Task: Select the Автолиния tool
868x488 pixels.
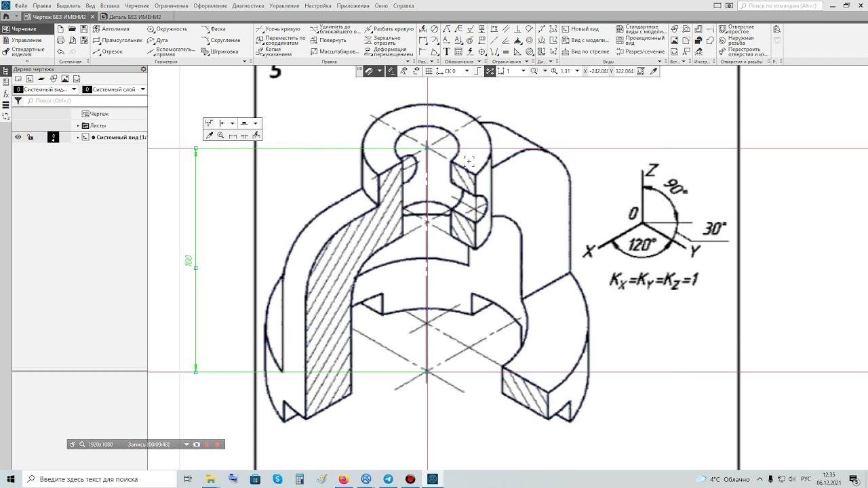Action: 111,29
